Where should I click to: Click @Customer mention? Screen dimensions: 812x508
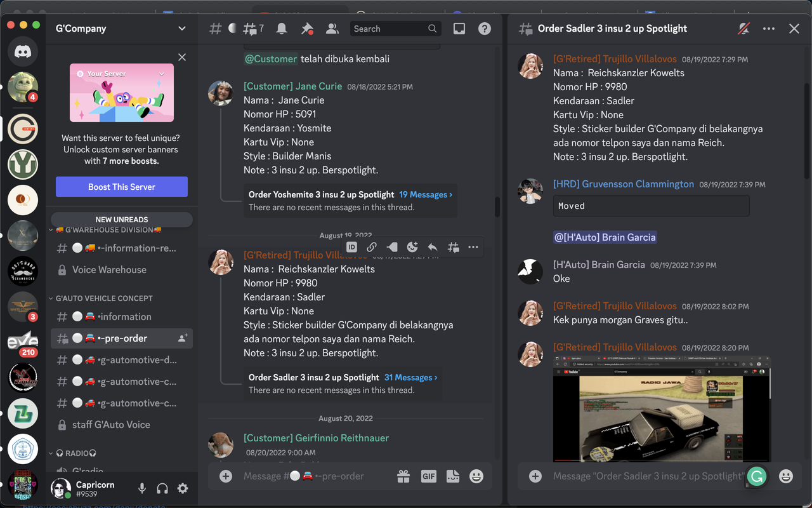click(x=271, y=59)
